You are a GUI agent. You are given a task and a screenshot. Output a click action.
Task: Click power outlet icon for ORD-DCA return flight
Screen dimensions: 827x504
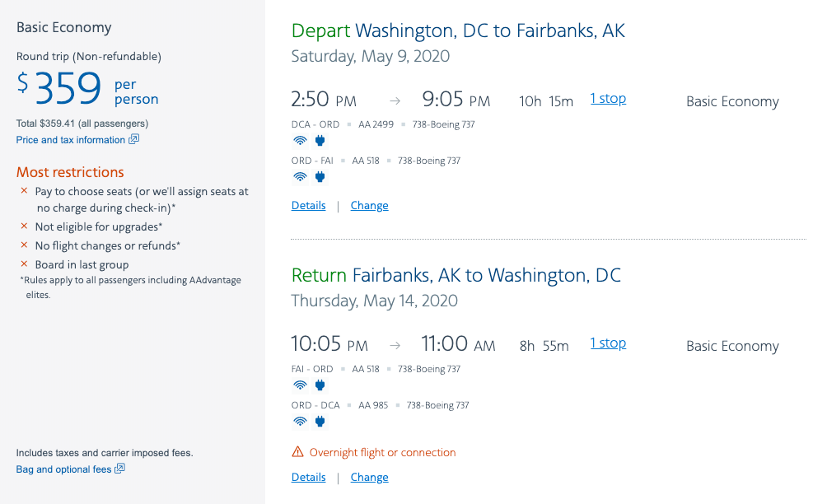(320, 421)
